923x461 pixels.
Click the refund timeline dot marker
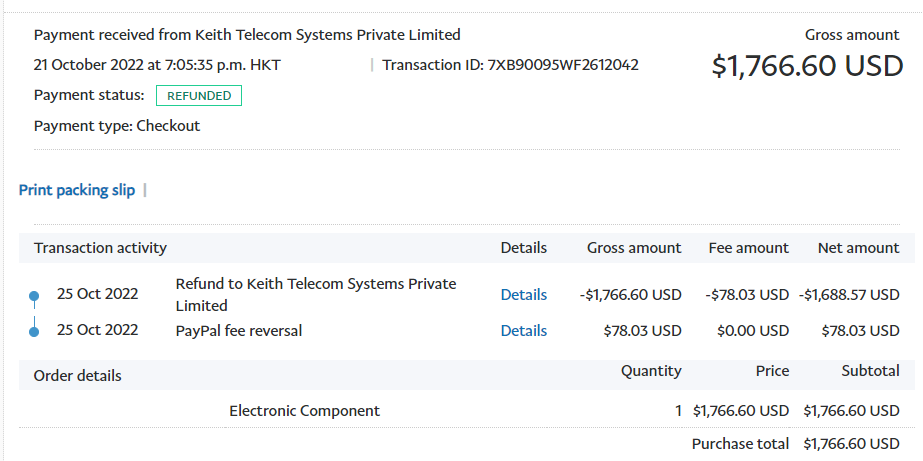pyautogui.click(x=34, y=295)
